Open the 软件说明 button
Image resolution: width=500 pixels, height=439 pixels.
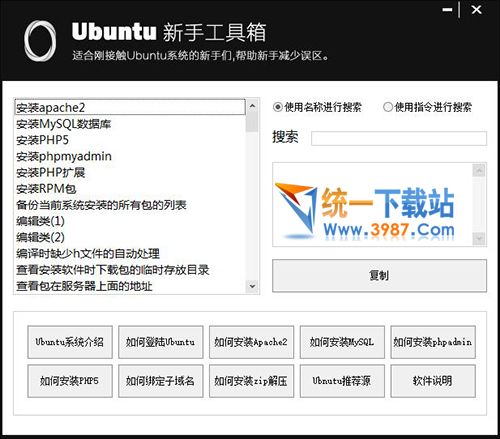pos(433,381)
